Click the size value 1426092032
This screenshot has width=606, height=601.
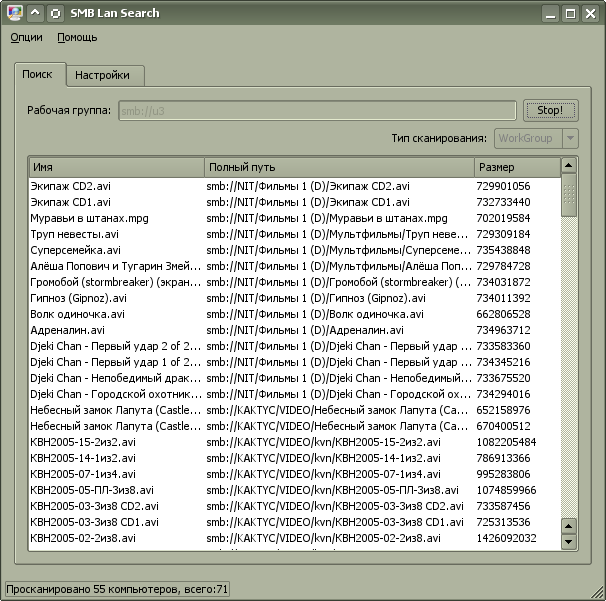pos(506,538)
